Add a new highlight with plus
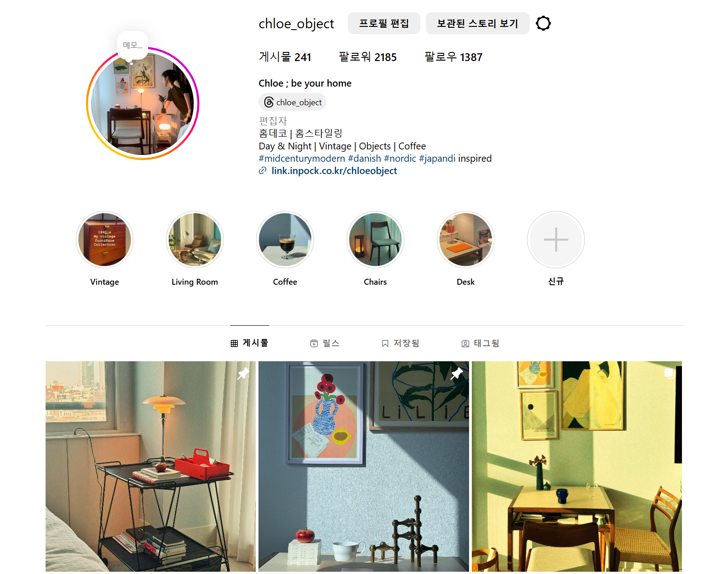The image size is (728, 574). 556,240
